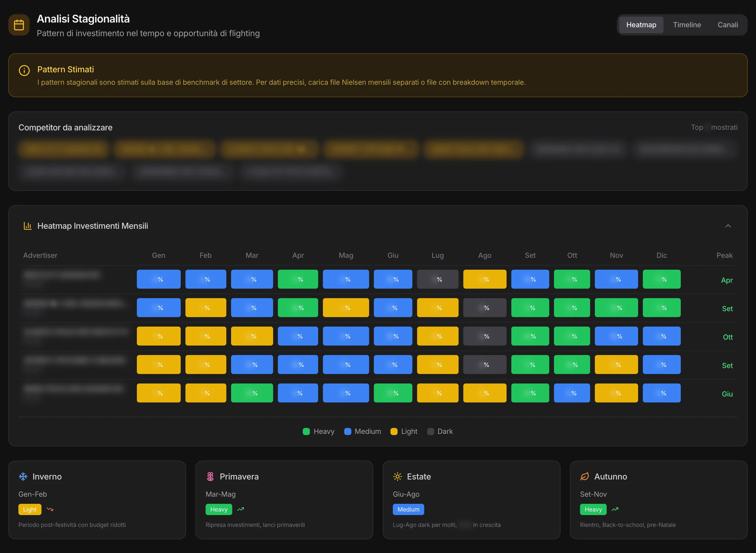Image resolution: width=756 pixels, height=553 pixels.
Task: Click the info icon in Pattern Stimati banner
Action: point(24,71)
